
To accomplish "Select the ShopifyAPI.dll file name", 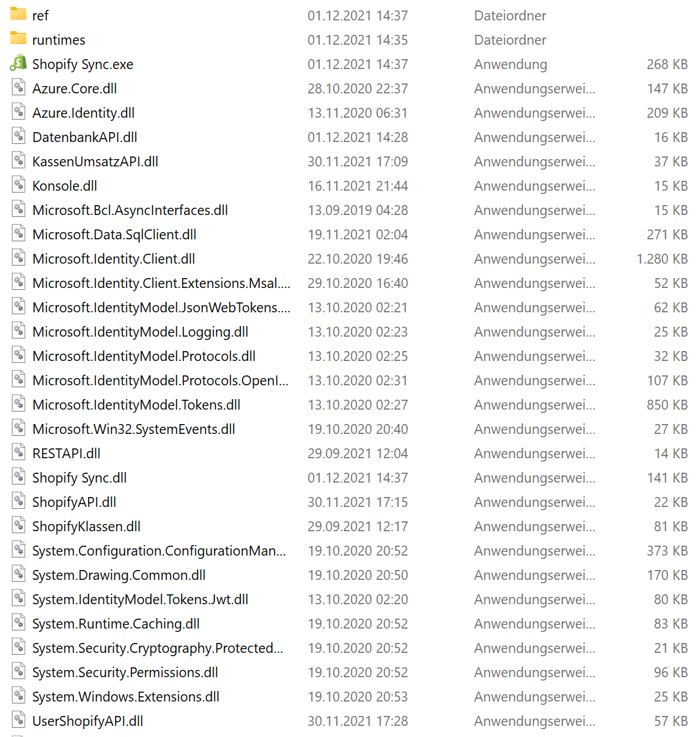I will click(74, 502).
